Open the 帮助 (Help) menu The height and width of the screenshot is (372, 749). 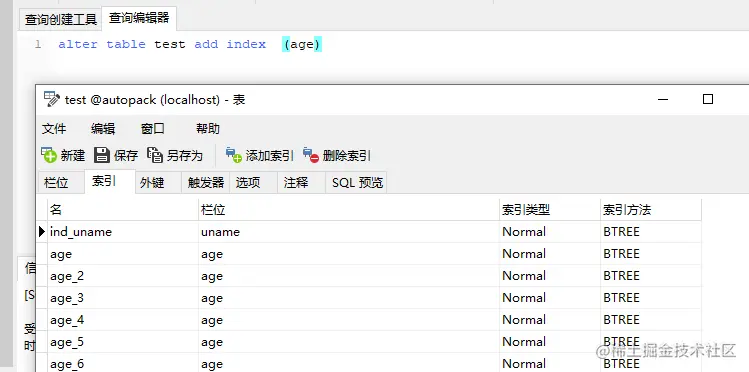(x=208, y=128)
